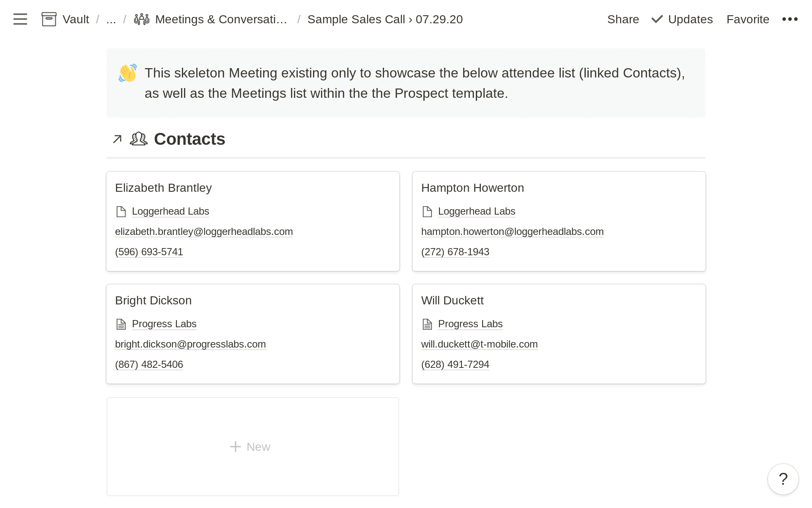Click the page icon beside Loggerhead Labs under Elizabeth

click(121, 211)
